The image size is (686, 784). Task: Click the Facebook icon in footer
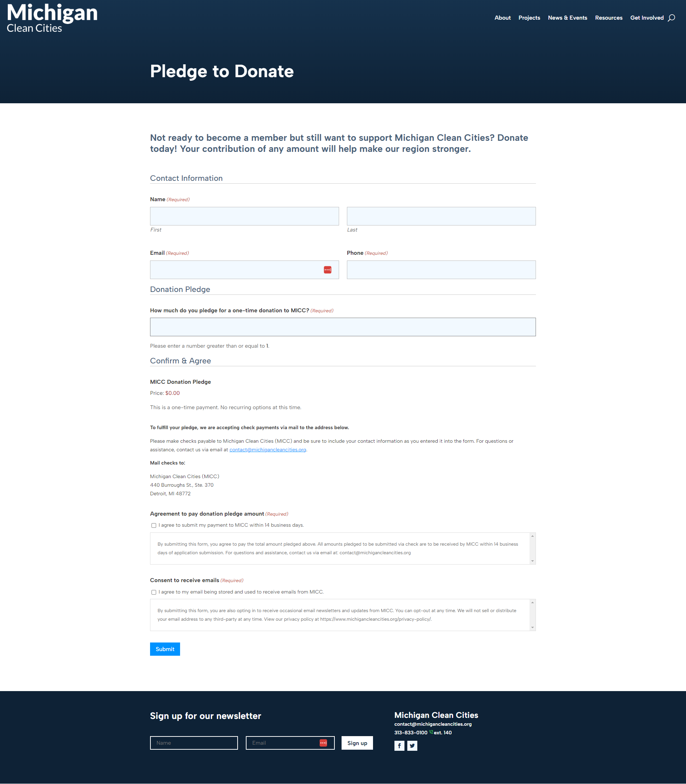(399, 745)
